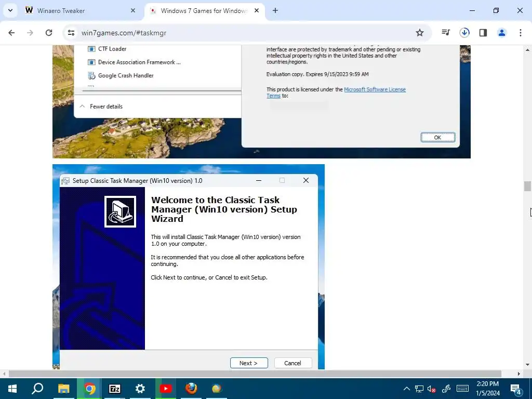This screenshot has height=399, width=532.
Task: Close the Windows 7 Games tab
Action: click(x=257, y=10)
